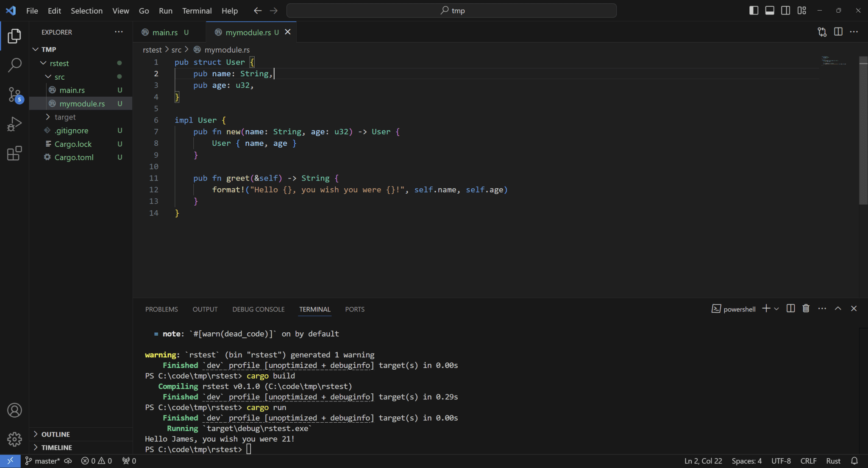Open the Terminal menu
This screenshot has width=868, height=468.
coord(197,11)
